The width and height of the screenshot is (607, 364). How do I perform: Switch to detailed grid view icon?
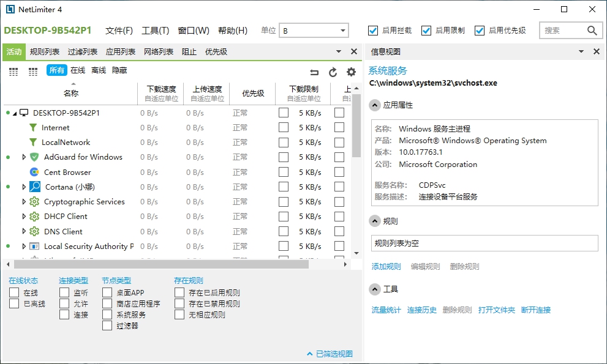coord(33,72)
